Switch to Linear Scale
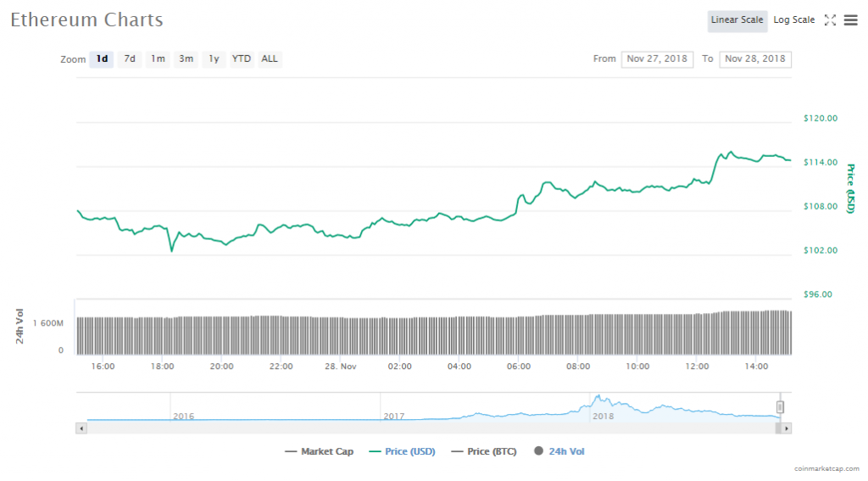The image size is (868, 481). click(x=737, y=20)
